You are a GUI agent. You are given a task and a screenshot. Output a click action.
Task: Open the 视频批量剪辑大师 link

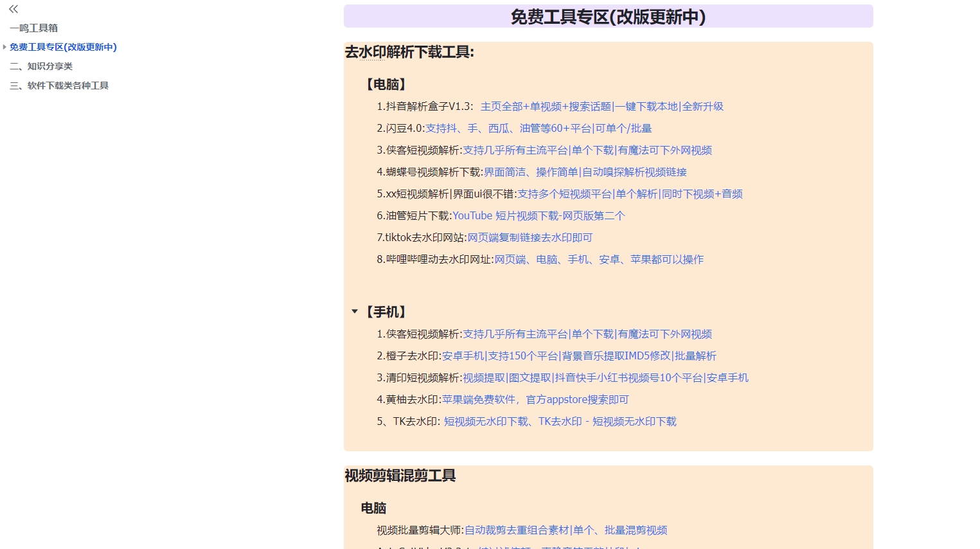tap(565, 530)
